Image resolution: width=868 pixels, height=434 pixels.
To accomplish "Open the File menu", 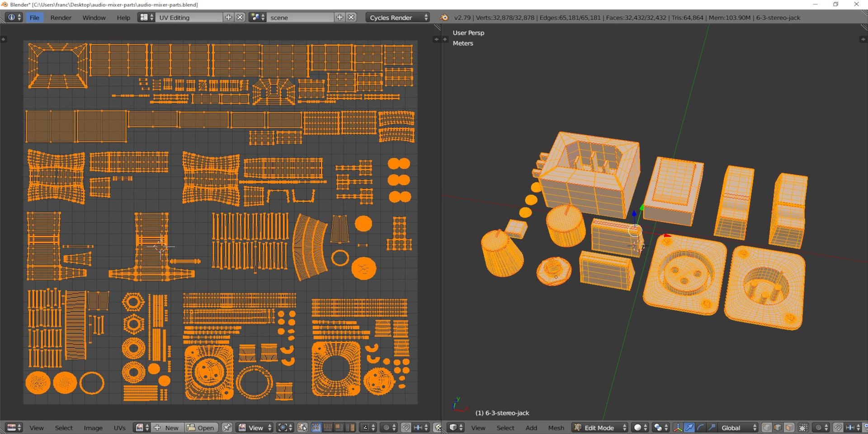I will click(x=34, y=17).
